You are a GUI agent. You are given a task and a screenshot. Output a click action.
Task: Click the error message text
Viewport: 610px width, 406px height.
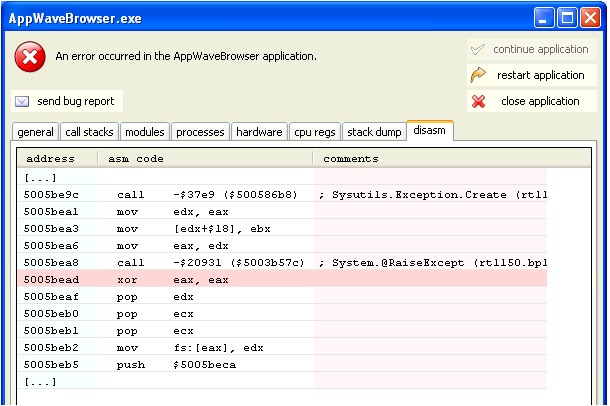click(x=186, y=56)
